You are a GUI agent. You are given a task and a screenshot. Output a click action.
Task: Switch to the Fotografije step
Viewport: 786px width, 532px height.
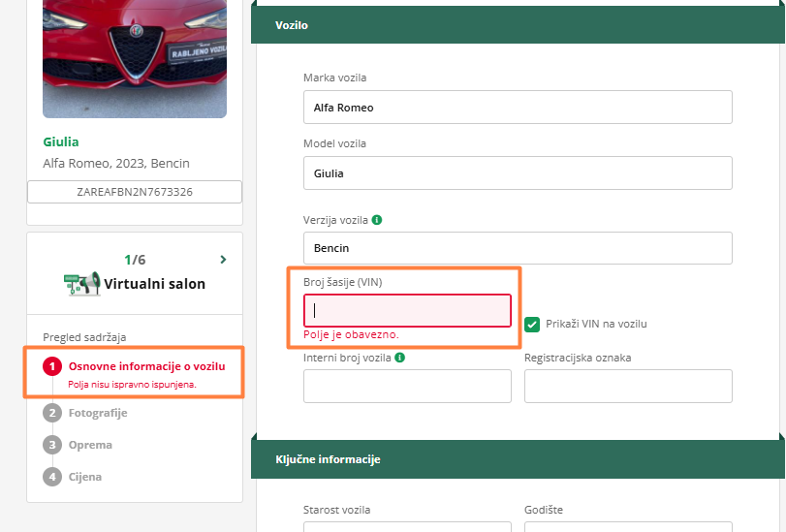97,413
